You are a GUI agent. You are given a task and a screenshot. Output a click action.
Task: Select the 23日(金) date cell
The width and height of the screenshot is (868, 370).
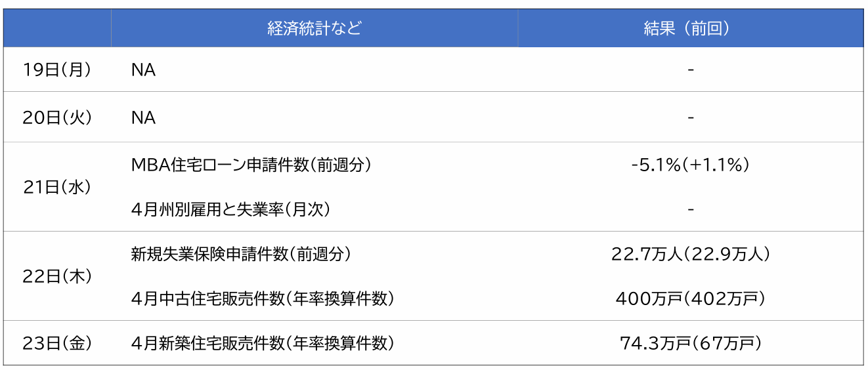pyautogui.click(x=57, y=343)
